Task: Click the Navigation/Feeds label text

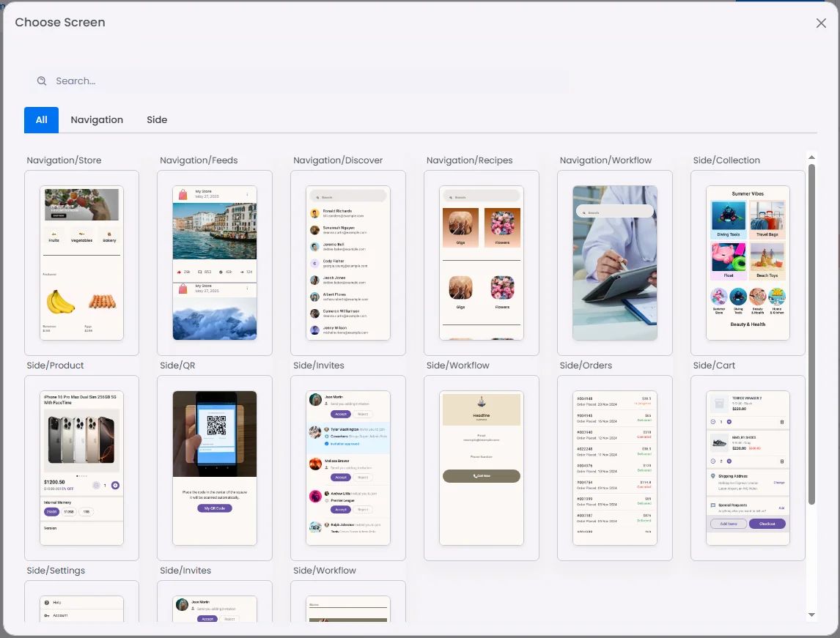Action: click(199, 160)
